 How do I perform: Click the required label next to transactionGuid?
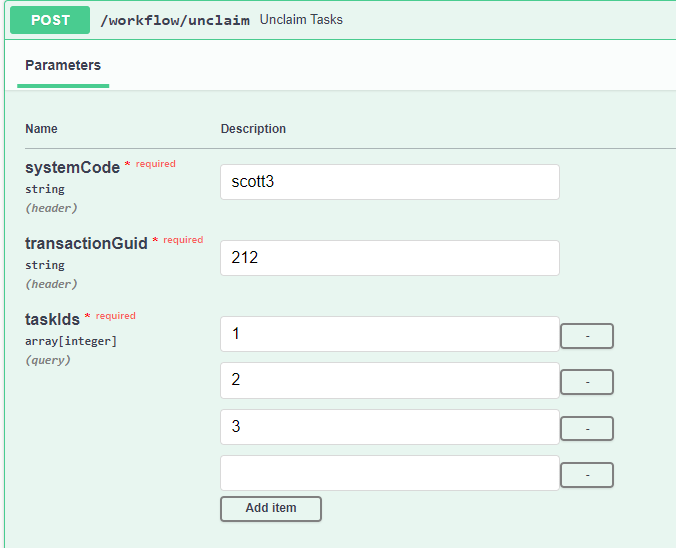[183, 240]
